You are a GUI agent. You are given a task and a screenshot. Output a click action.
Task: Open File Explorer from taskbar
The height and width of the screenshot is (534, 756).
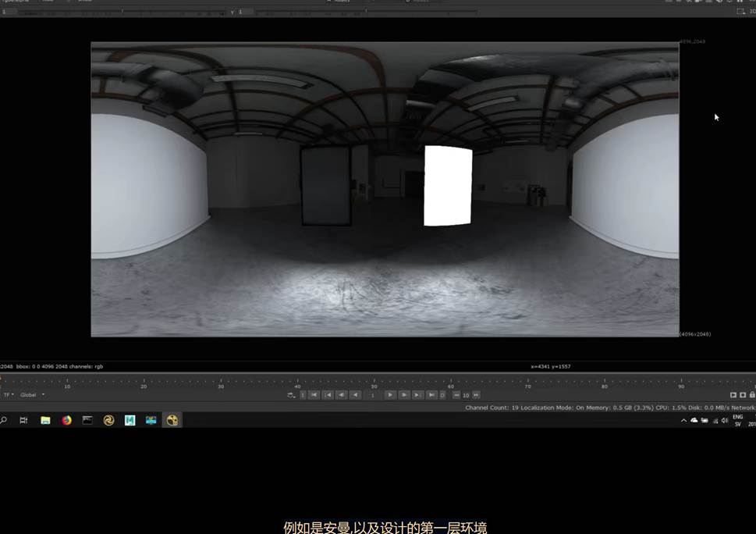(x=45, y=420)
